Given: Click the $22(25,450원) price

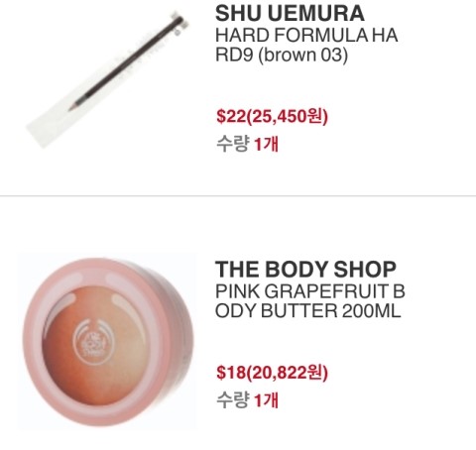Looking at the screenshot, I should click(x=272, y=116).
